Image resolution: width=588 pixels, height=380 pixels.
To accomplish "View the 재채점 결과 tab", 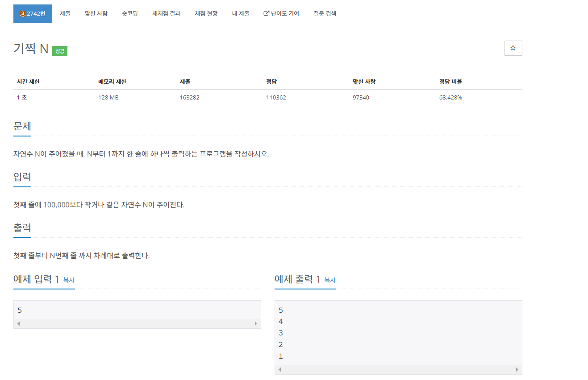I will 167,13.
